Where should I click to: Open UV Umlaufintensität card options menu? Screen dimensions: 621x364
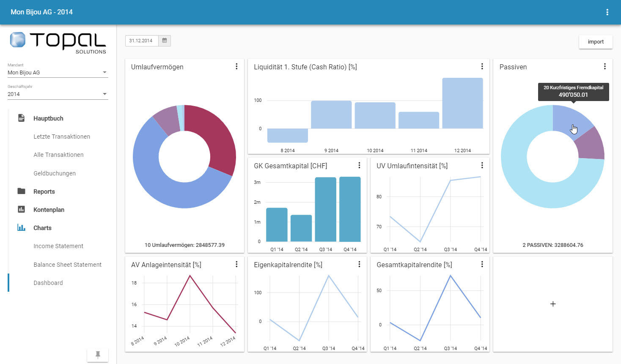pos(482,165)
